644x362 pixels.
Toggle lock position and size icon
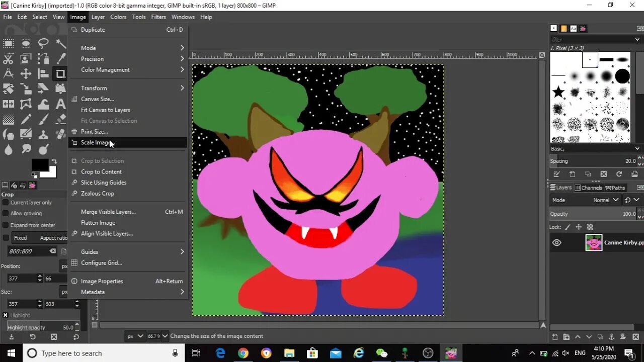579,227
